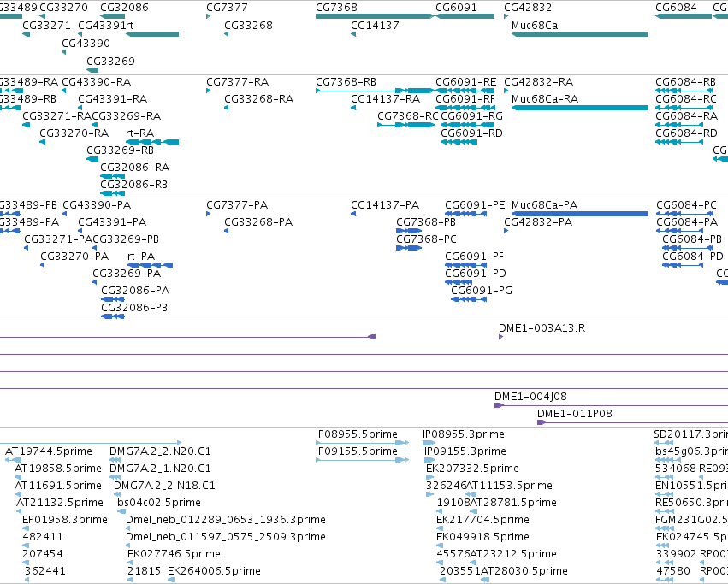This screenshot has height=584, width=728.
Task: Open the CG42832 gene label
Action: pos(528,8)
